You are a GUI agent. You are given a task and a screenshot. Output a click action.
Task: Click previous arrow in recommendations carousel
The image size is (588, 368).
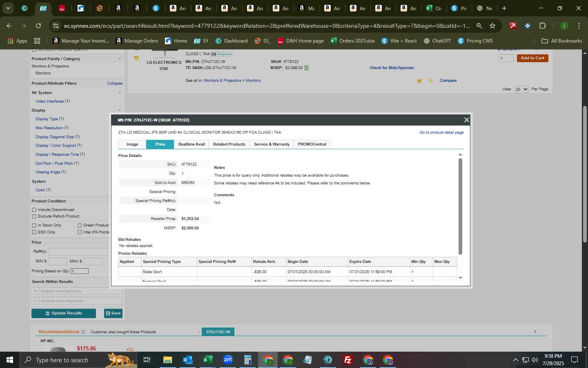tap(199, 332)
